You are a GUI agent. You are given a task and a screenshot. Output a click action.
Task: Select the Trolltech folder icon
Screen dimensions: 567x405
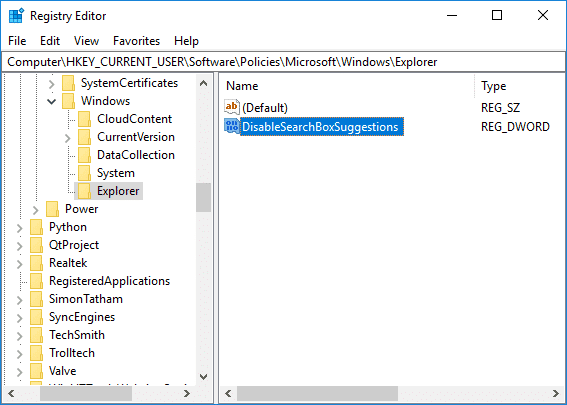tap(37, 353)
